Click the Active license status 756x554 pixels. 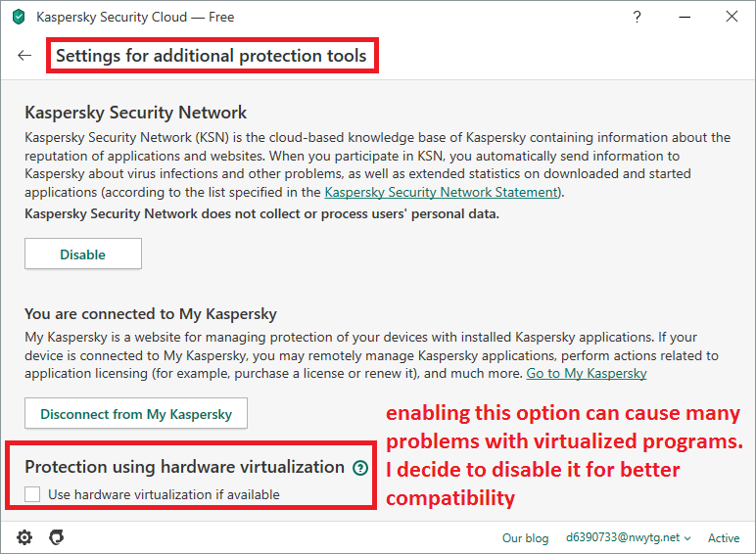[x=724, y=538]
